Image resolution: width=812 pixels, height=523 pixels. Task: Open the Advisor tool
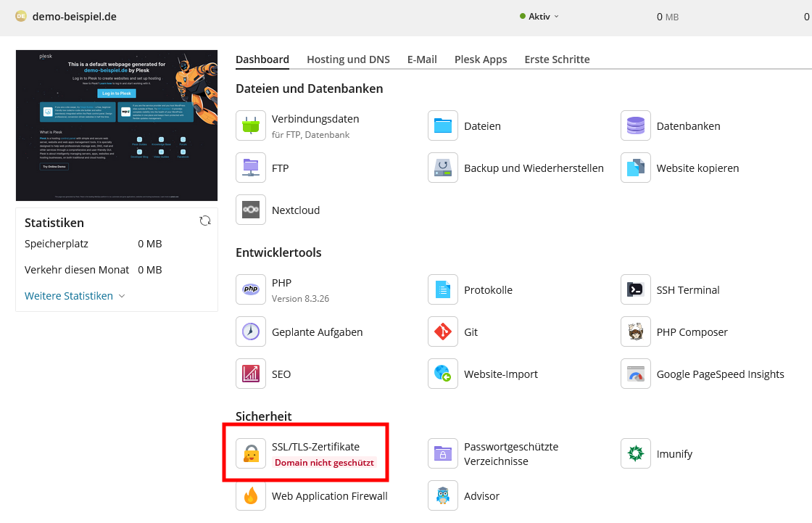(442, 495)
